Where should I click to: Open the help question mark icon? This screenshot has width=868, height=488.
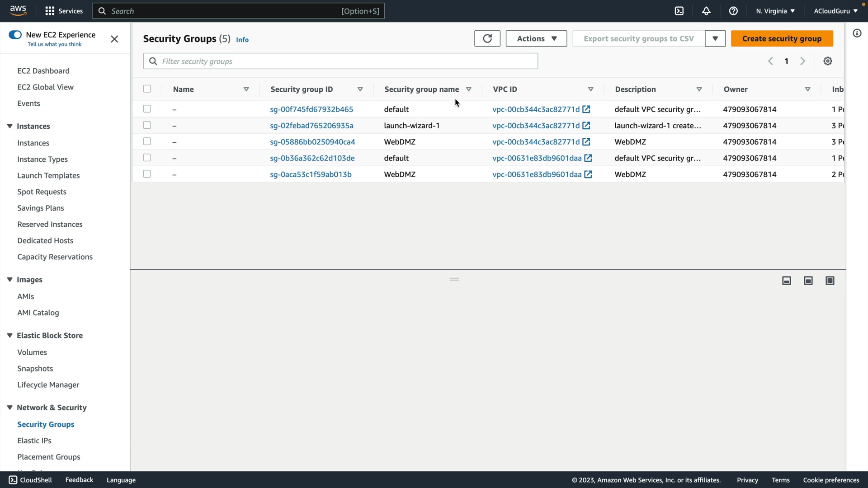click(733, 11)
